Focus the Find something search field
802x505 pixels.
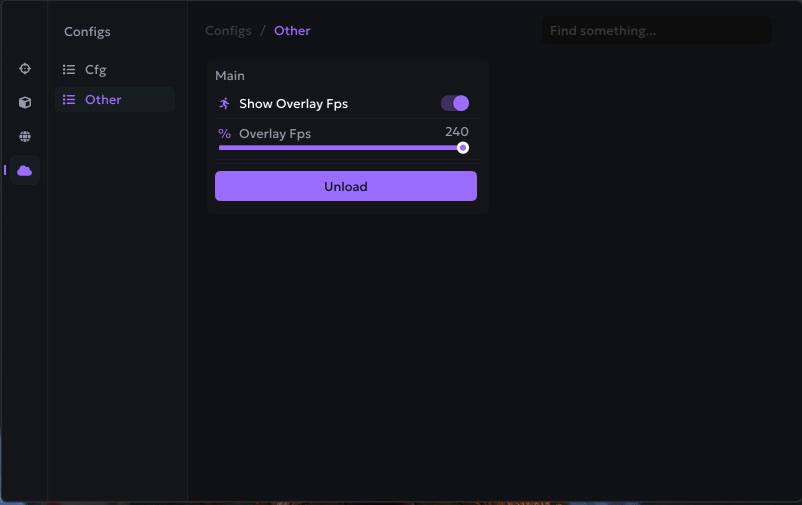(656, 31)
